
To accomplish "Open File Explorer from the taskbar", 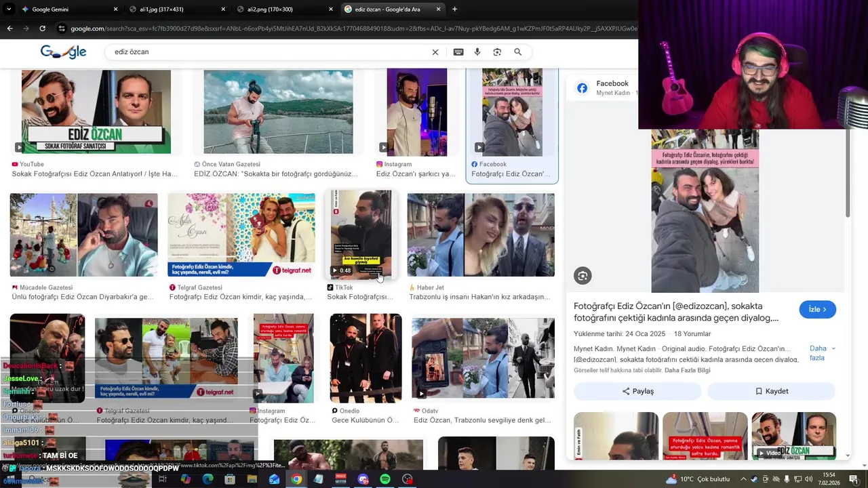I will click(x=252, y=479).
